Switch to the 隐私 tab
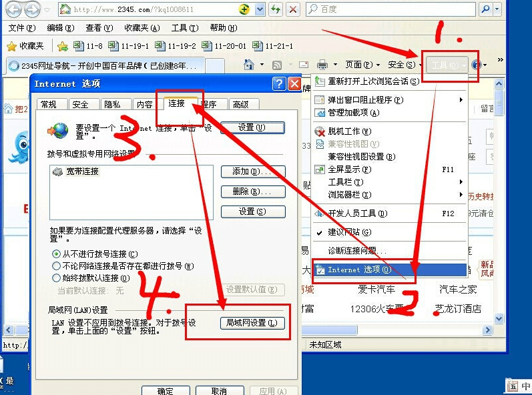This screenshot has height=395, width=532. click(115, 104)
